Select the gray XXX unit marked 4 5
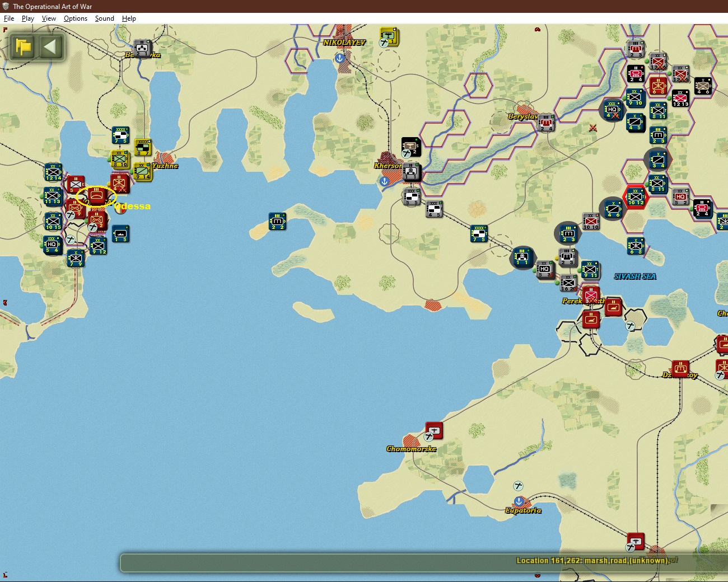728x582 pixels. (x=434, y=209)
